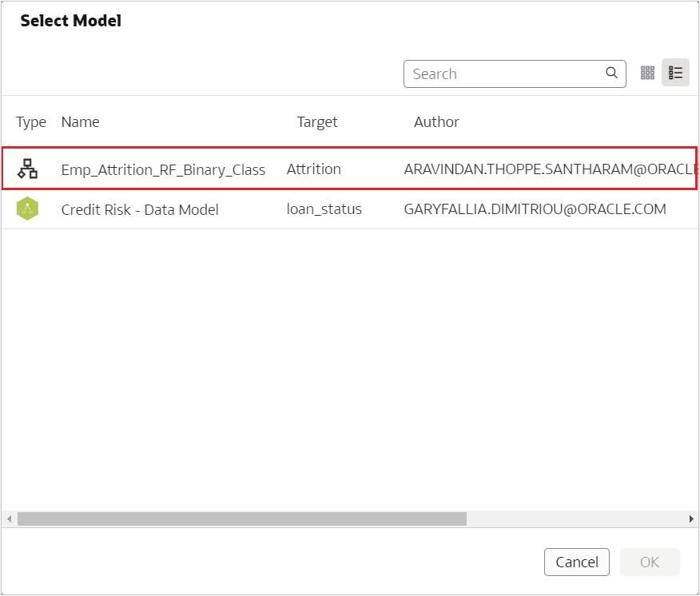The image size is (700, 596).
Task: Click the OK button
Action: (650, 562)
